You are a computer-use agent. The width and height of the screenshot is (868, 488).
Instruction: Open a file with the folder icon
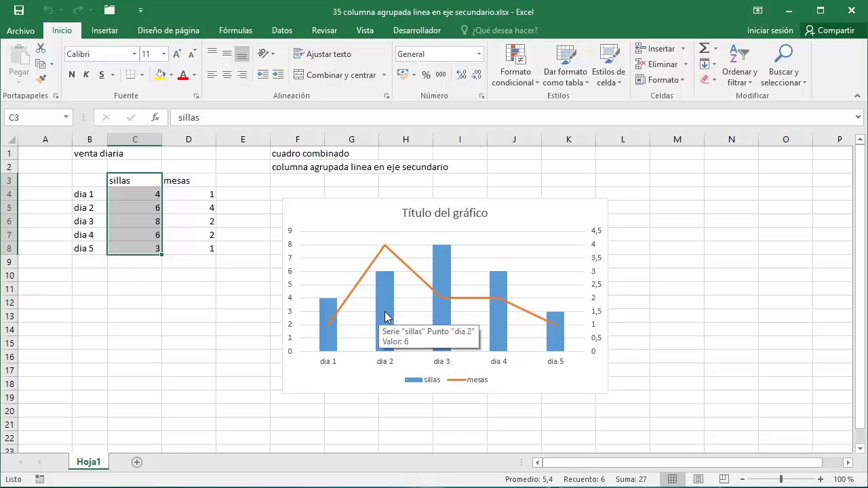coord(109,10)
